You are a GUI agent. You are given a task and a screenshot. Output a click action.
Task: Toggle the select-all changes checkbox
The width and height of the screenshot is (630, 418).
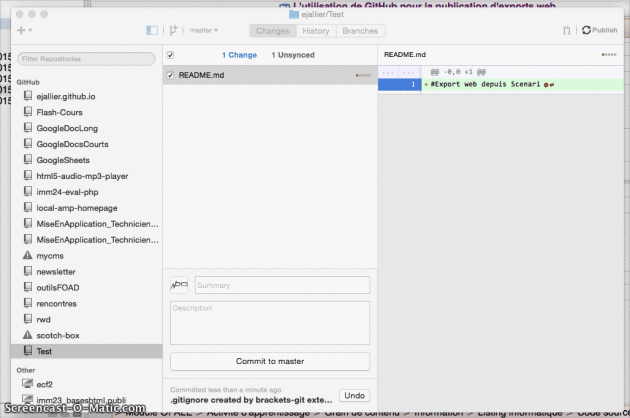coord(170,55)
